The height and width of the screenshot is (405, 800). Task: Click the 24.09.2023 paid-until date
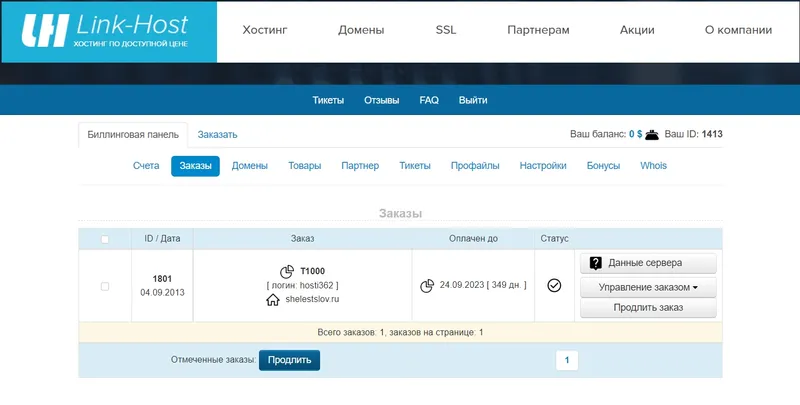[x=462, y=285]
